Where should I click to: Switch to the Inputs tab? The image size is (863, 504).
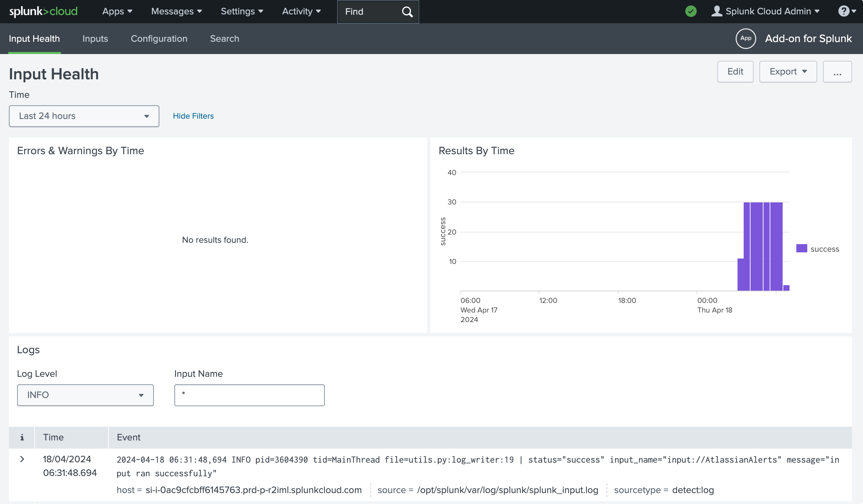click(x=95, y=39)
